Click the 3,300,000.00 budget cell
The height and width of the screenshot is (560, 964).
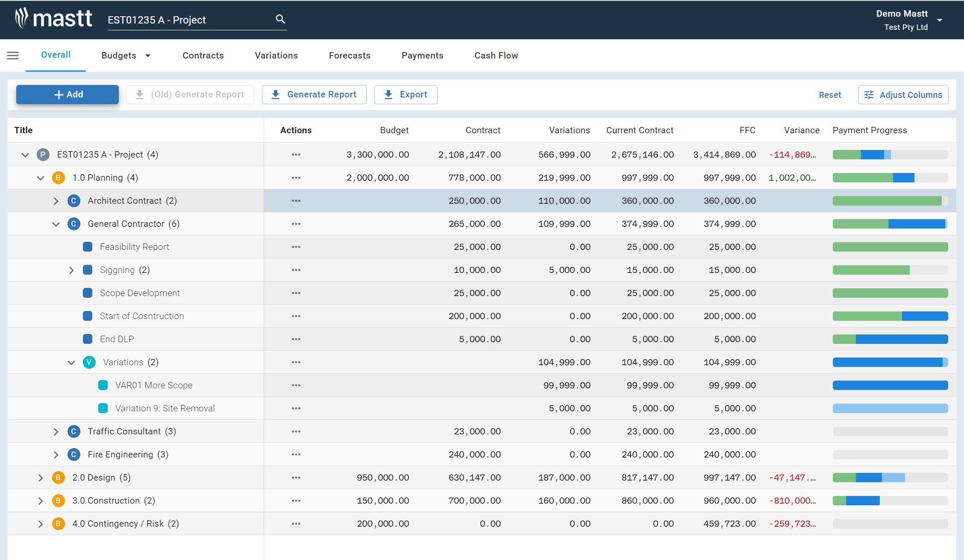[378, 155]
